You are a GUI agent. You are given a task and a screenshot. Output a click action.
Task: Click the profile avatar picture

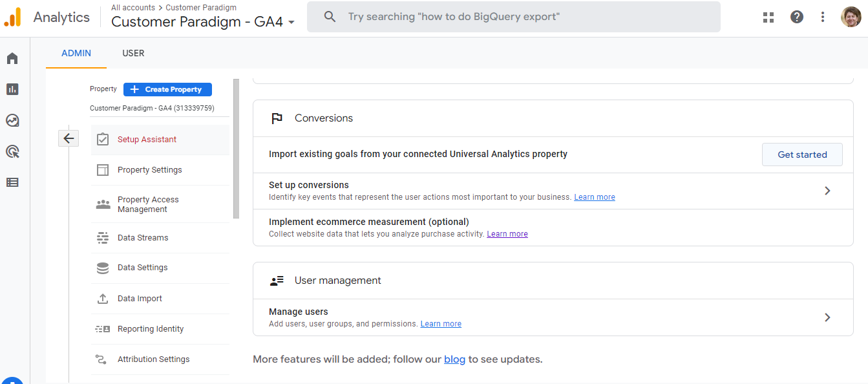(850, 17)
